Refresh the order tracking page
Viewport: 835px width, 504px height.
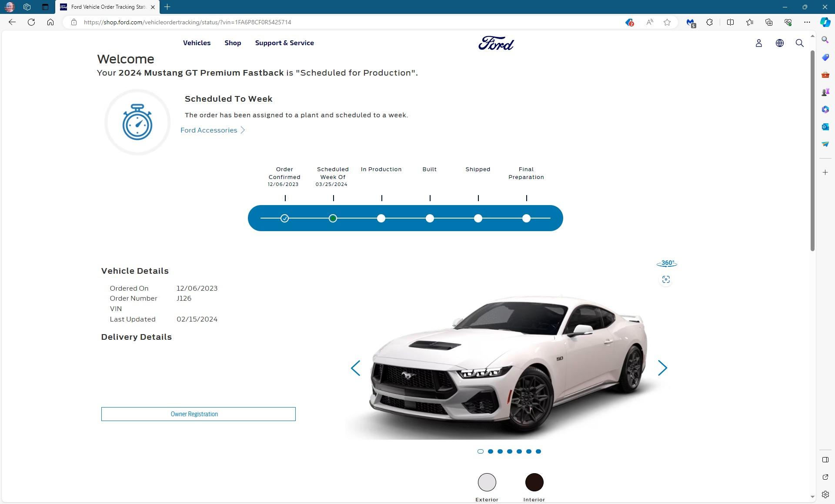(31, 22)
